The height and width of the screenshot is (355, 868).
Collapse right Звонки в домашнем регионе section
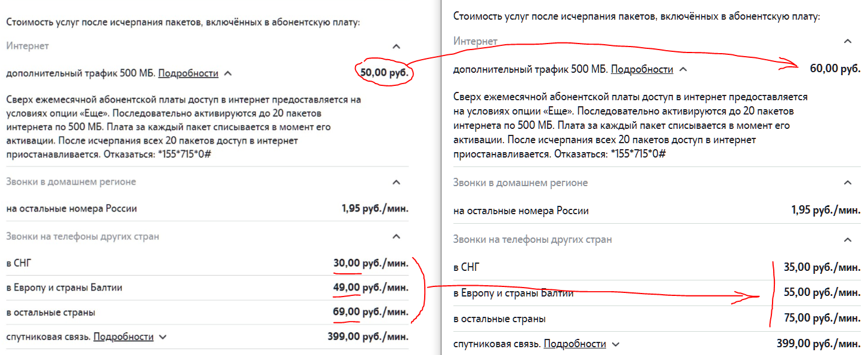[x=848, y=183]
